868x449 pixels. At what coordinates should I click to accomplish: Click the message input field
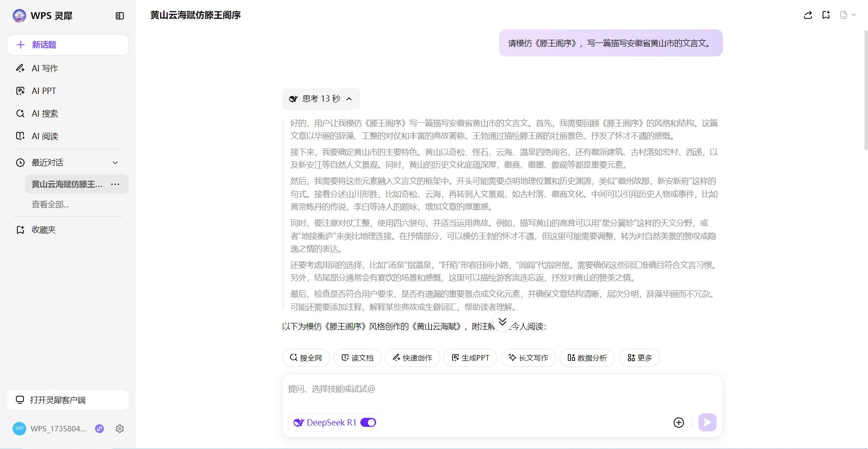tap(502, 389)
